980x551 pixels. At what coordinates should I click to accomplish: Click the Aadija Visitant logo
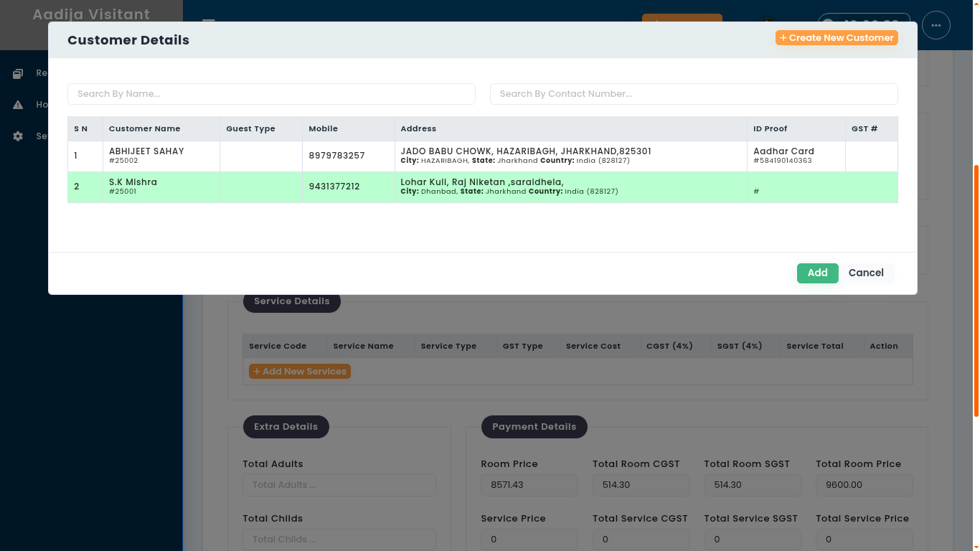tap(91, 14)
